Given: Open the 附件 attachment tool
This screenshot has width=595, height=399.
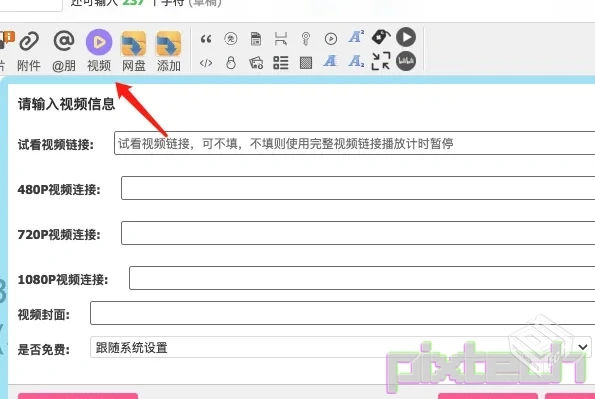Looking at the screenshot, I should [29, 50].
